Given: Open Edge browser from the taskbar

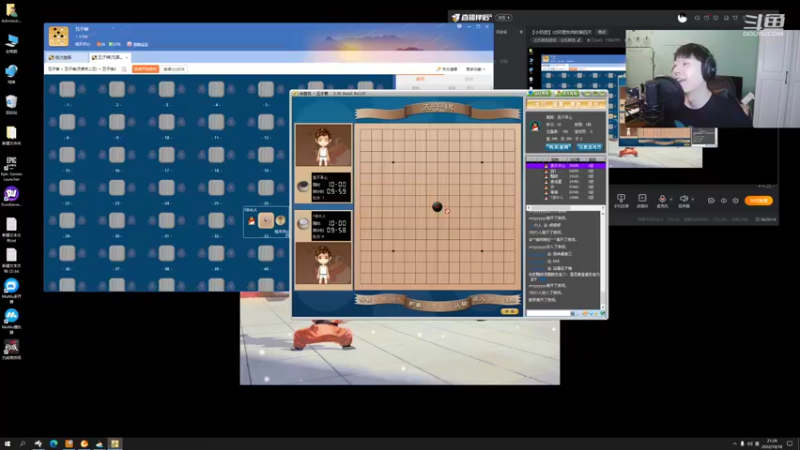Looking at the screenshot, I should (54, 444).
